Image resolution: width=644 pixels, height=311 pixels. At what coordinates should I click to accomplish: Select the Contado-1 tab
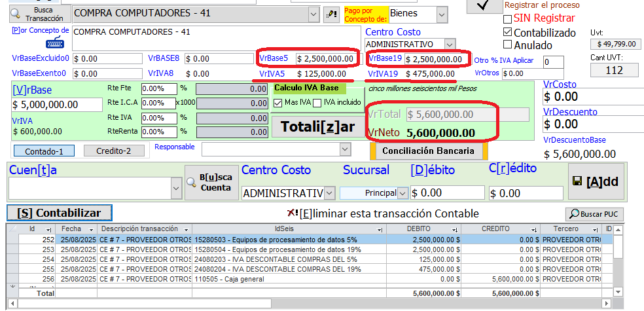pos(45,151)
